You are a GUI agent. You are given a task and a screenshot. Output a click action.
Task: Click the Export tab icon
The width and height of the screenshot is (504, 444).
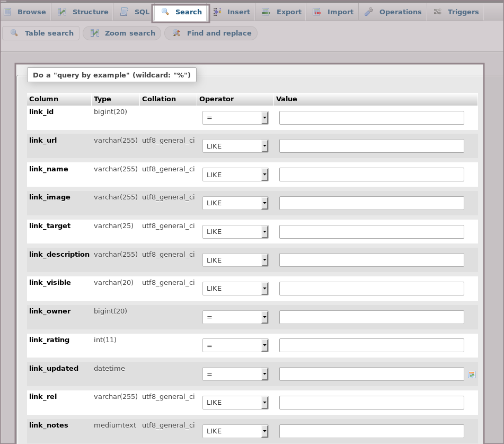(x=266, y=12)
